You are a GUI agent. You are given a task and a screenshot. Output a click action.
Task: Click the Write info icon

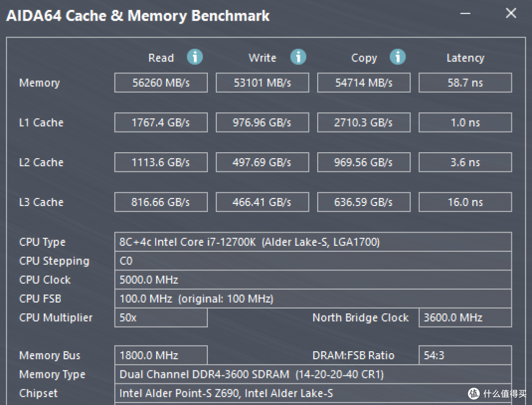(298, 57)
